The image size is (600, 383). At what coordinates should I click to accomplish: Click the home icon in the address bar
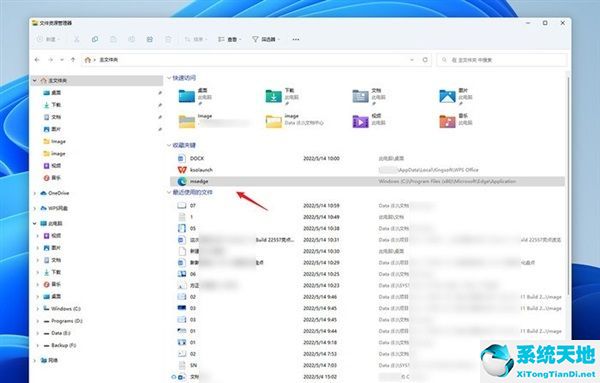(x=88, y=60)
